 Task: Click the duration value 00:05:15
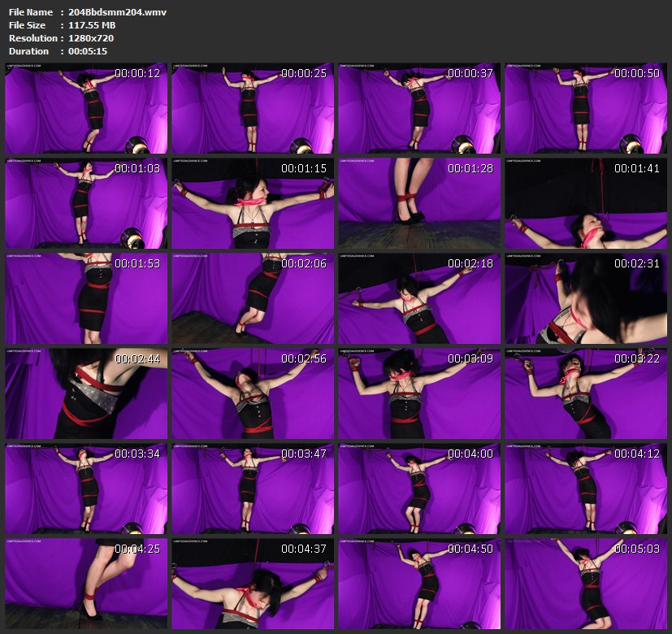88,51
